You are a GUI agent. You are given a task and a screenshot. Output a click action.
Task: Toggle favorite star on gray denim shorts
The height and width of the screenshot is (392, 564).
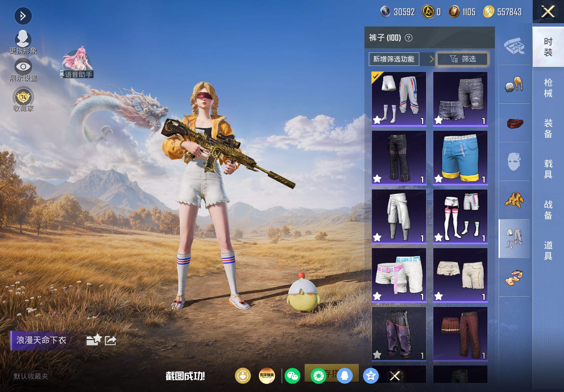[439, 120]
